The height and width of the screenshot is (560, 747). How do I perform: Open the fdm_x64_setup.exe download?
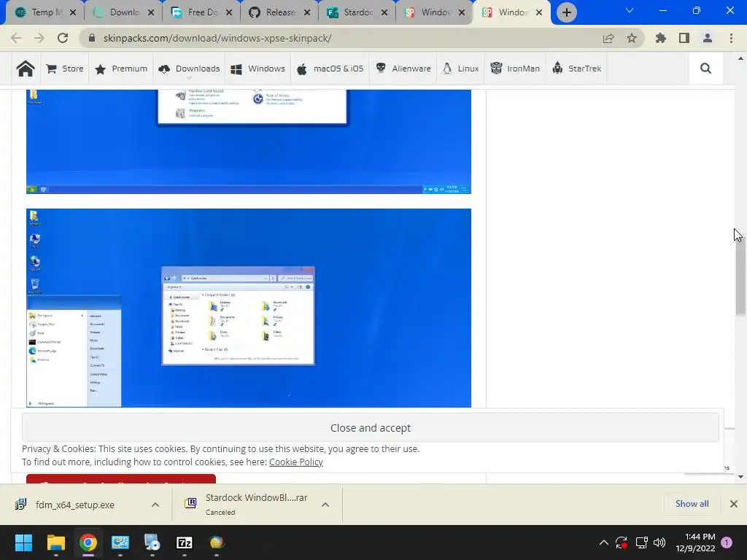click(75, 505)
